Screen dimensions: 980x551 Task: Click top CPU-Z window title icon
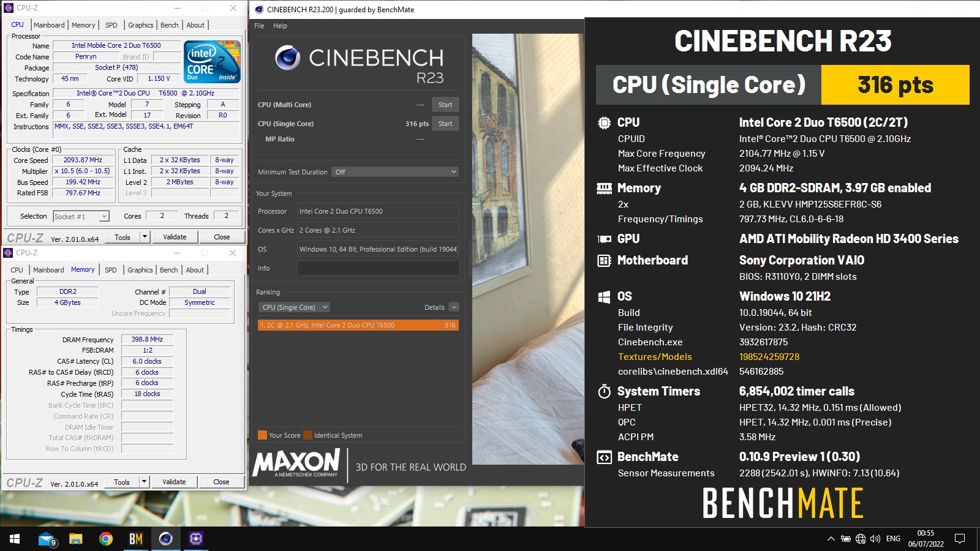coord(9,8)
